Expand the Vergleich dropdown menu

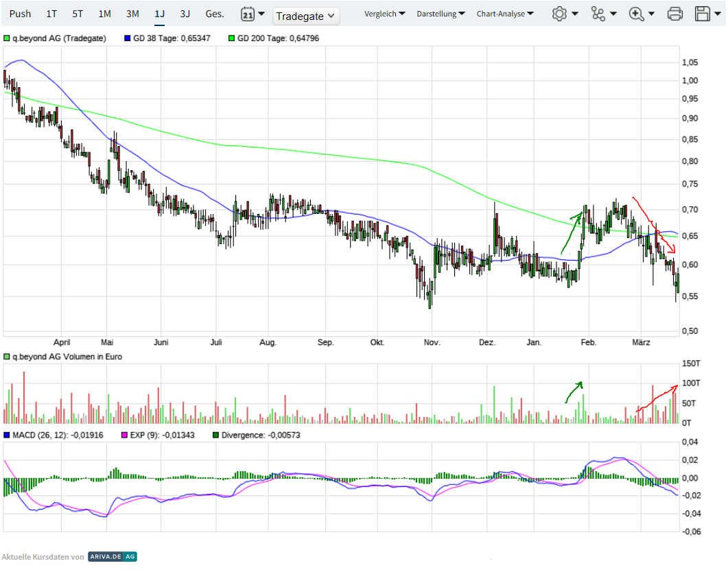coord(384,14)
